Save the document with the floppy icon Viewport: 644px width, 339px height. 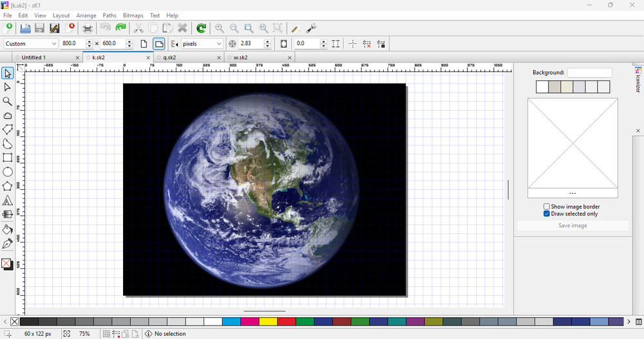point(39,28)
